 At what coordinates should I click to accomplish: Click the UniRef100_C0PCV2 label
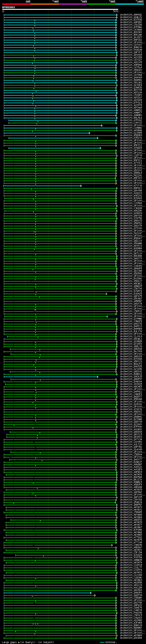131,123
